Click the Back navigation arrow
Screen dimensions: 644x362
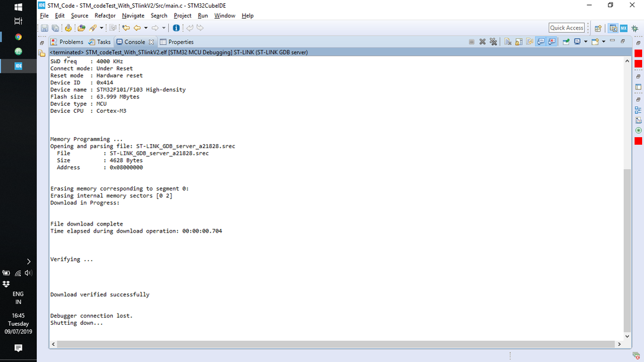(137, 28)
